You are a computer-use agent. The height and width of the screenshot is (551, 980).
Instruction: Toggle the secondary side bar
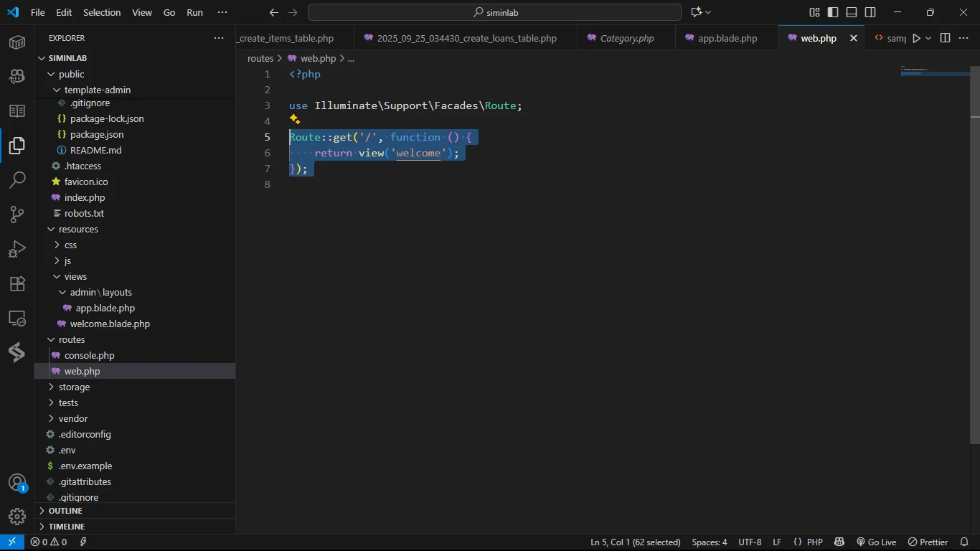[870, 12]
